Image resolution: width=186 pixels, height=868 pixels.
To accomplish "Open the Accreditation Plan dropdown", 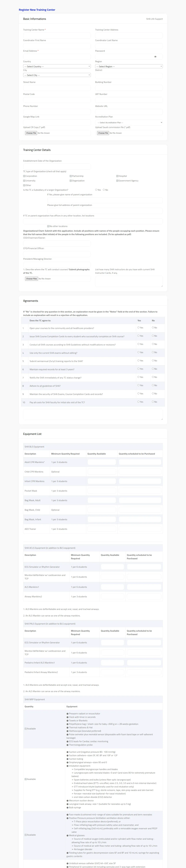I will coord(129,123).
